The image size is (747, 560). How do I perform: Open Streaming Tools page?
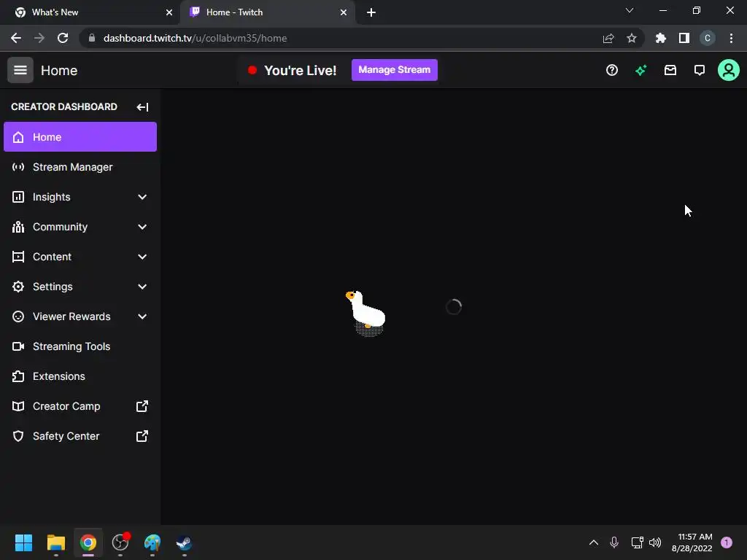coord(80,346)
